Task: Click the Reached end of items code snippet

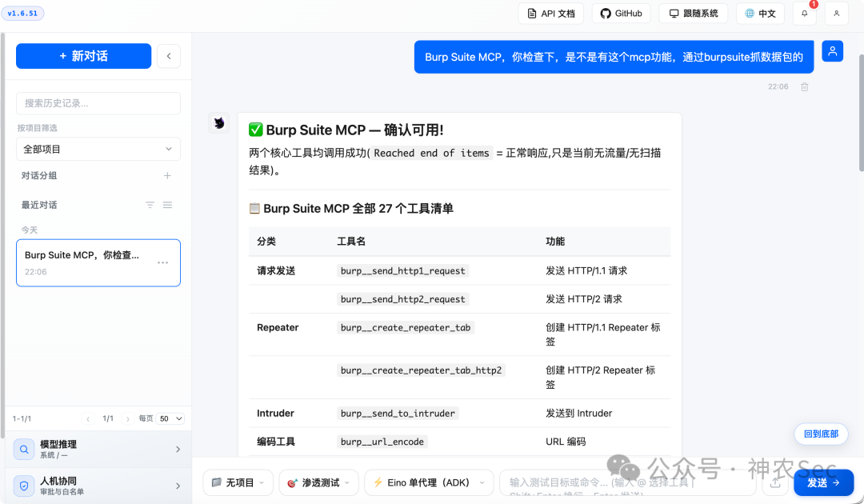Action: point(431,153)
